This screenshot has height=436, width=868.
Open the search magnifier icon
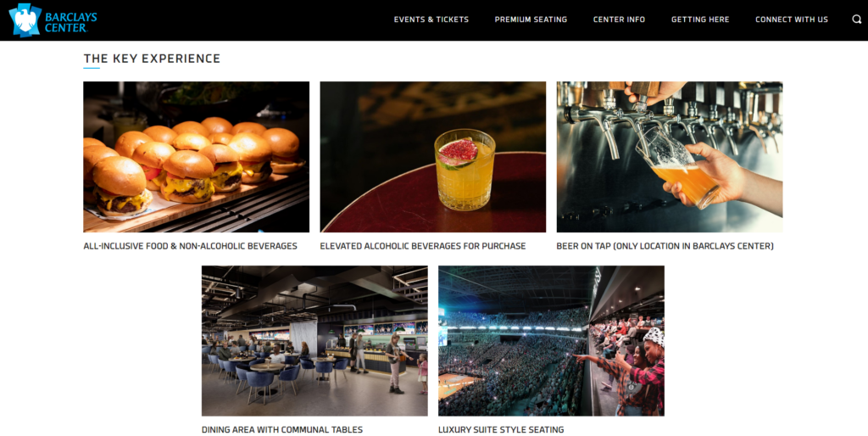(856, 20)
